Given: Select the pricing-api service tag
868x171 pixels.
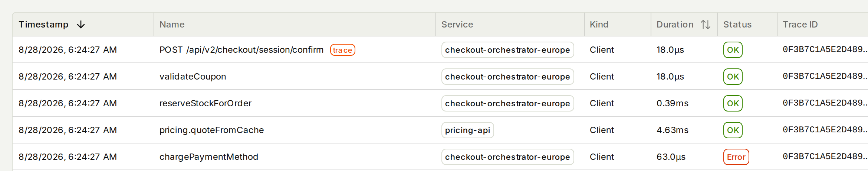Looking at the screenshot, I should point(467,130).
